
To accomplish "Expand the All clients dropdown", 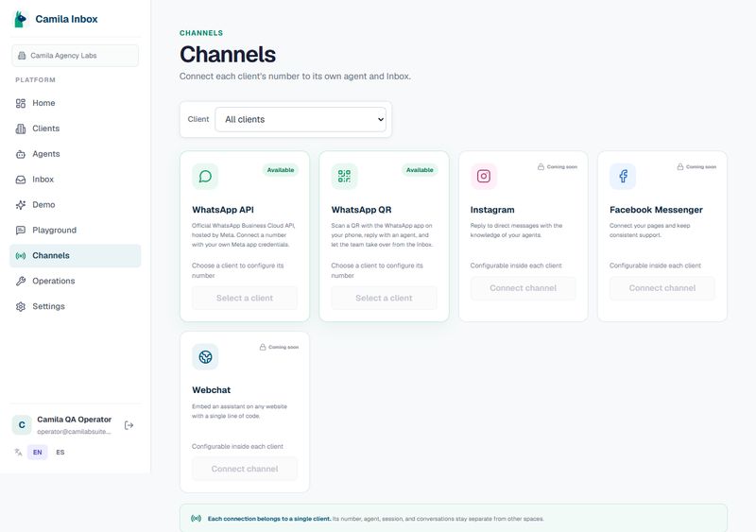I will point(301,120).
